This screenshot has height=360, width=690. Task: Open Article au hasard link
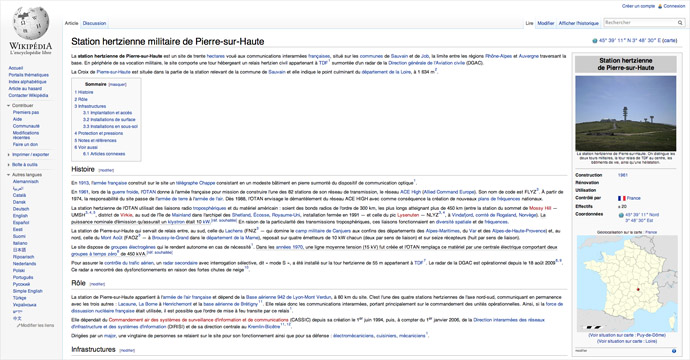click(25, 88)
